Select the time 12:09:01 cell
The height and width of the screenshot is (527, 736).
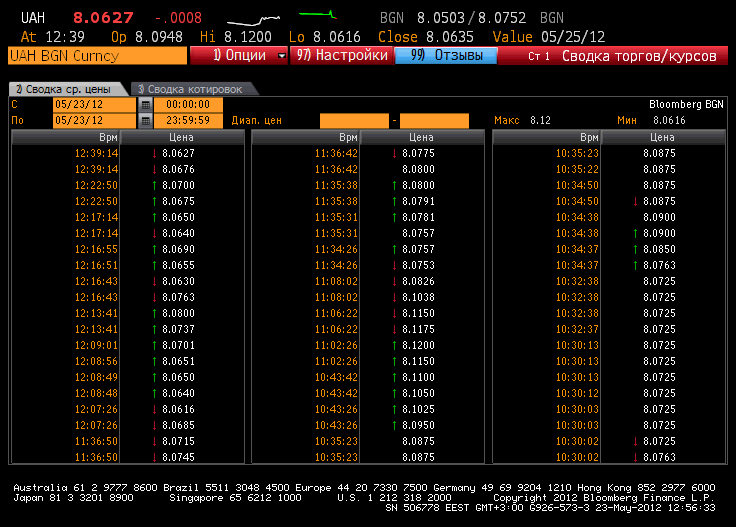point(96,345)
